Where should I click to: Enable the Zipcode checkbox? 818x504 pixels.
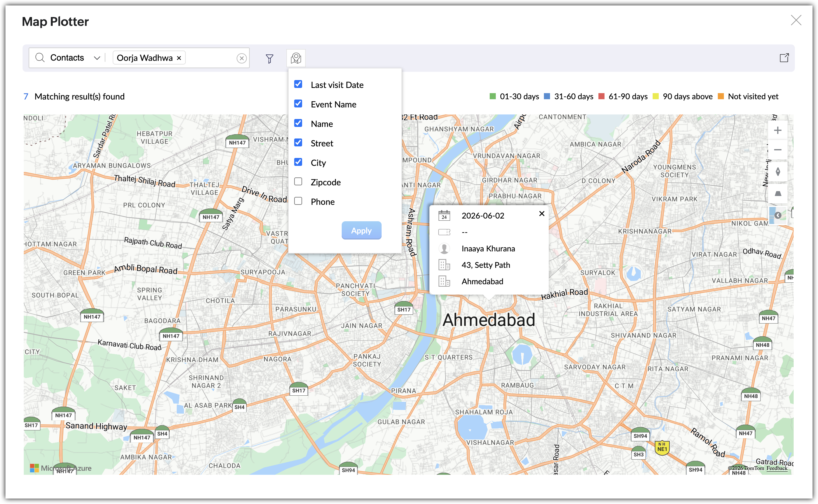click(x=298, y=182)
